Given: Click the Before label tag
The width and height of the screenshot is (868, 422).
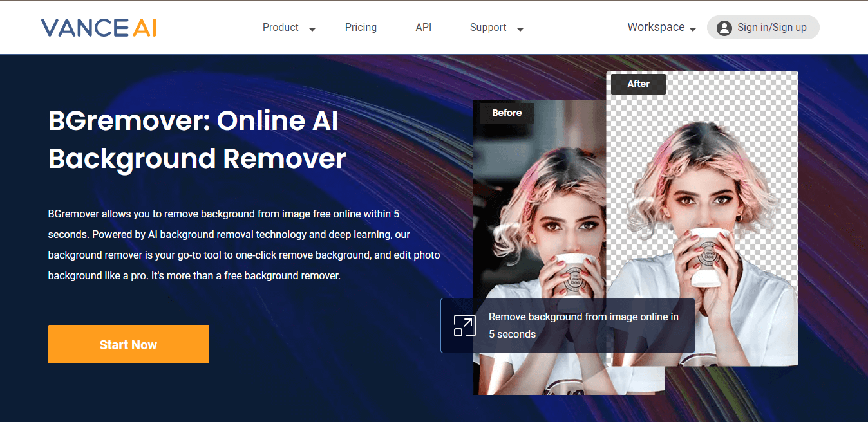Looking at the screenshot, I should tap(507, 113).
